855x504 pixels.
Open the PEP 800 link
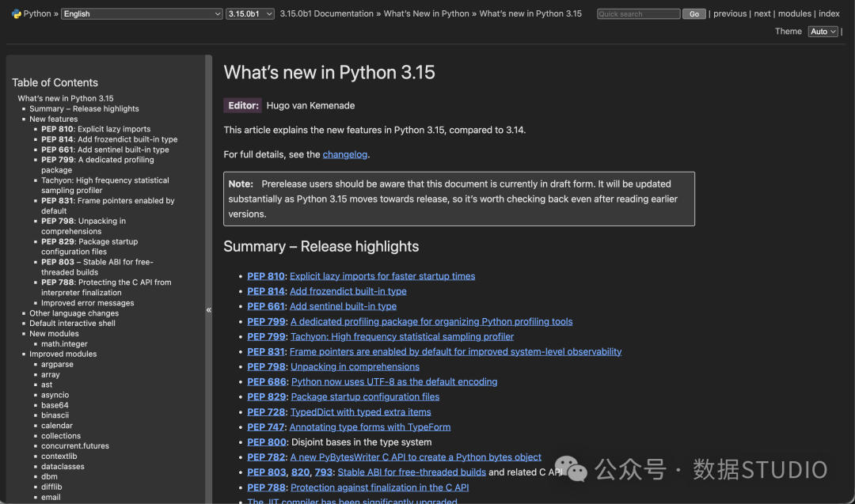click(267, 442)
